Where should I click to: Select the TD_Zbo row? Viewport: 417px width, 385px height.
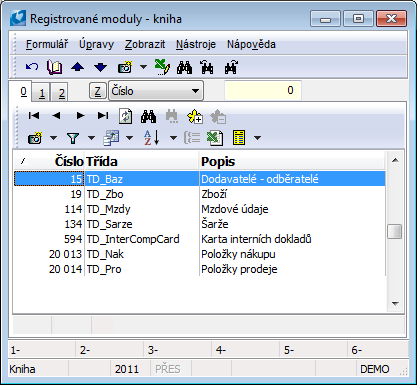click(200, 194)
